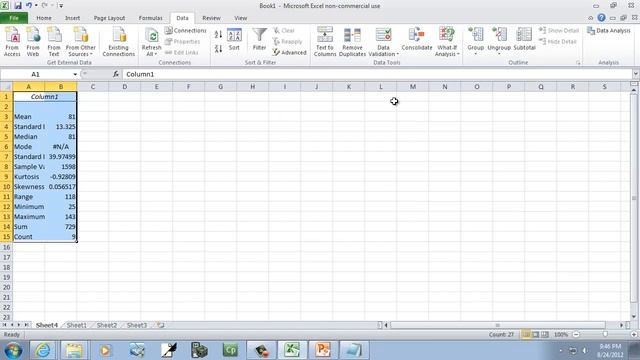
Task: Switch to the Home tab
Action: [44, 18]
